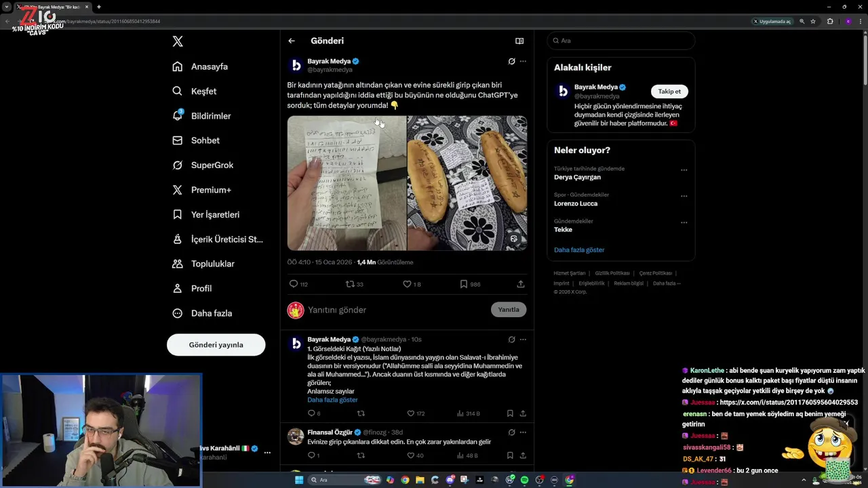This screenshot has width=868, height=488.
Task: Click Uygulamada aç in the address bar
Action: [772, 21]
